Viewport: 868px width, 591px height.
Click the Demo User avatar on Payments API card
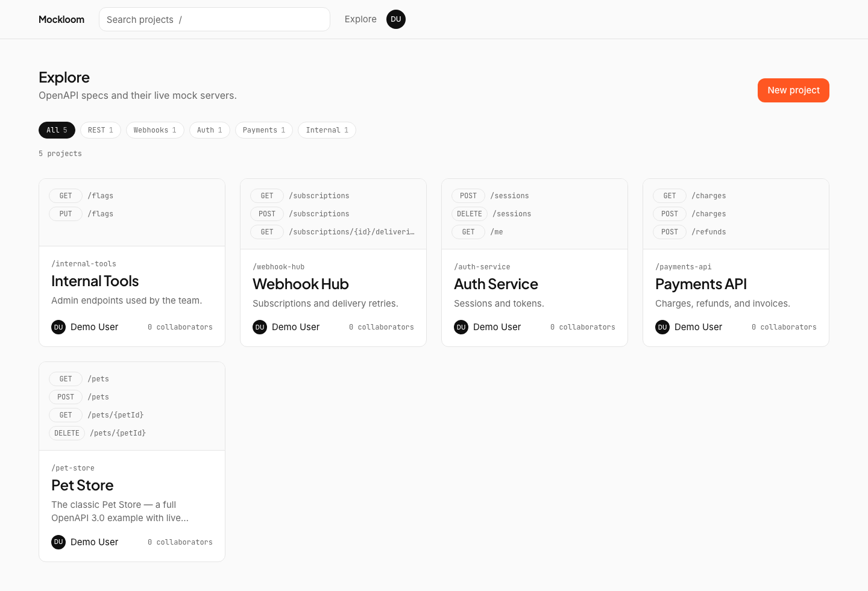point(662,327)
